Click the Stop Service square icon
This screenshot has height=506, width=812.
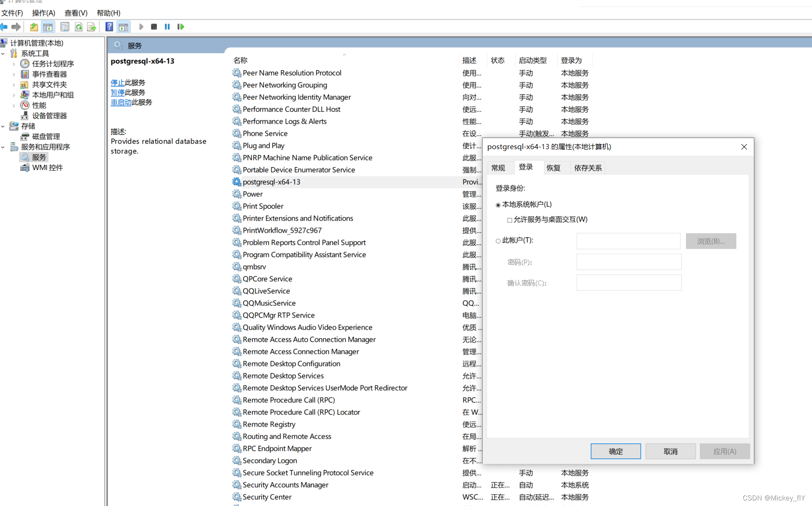pyautogui.click(x=154, y=27)
